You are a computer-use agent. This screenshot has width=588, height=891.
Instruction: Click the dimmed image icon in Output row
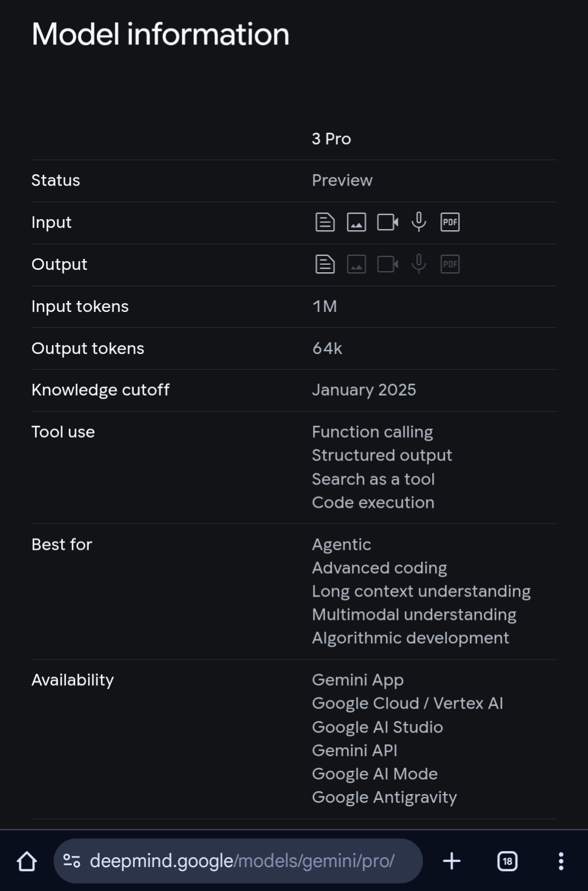356,265
